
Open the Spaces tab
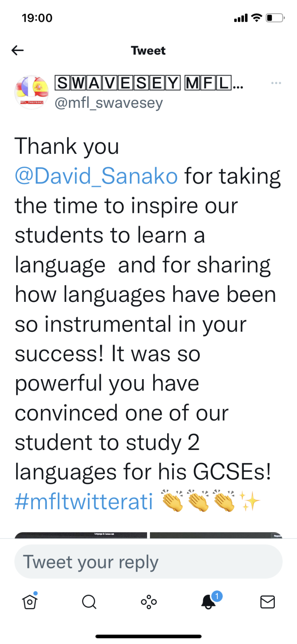pos(149,602)
